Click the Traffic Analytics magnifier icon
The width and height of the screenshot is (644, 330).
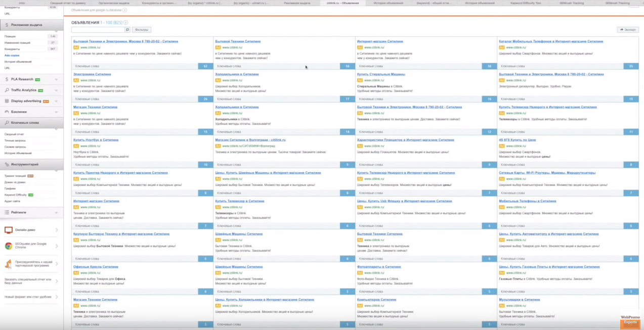(7, 90)
